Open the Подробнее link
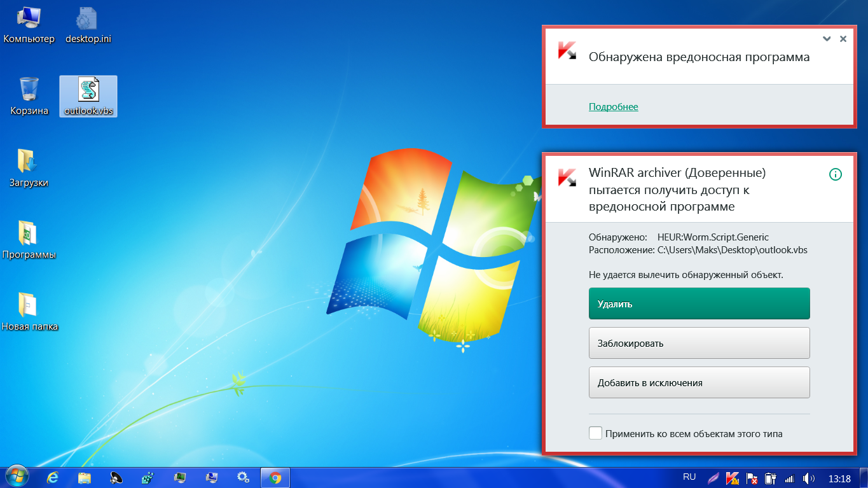Viewport: 868px width, 488px height. pyautogui.click(x=614, y=107)
